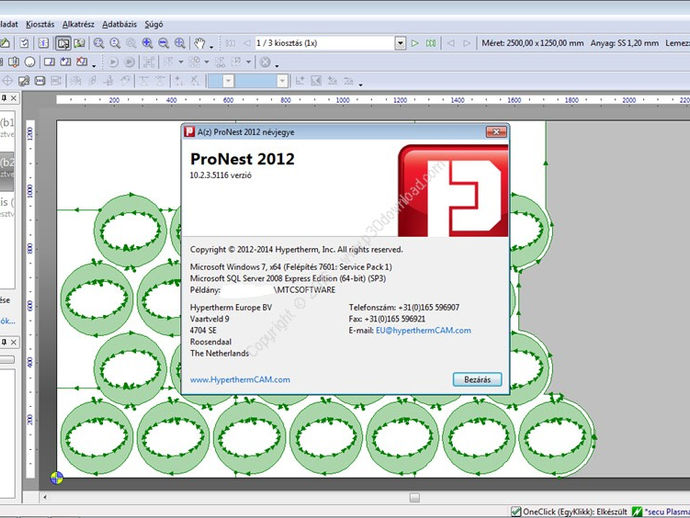Click the leftmost magnifier zoom icon
This screenshot has height=518, width=690.
pyautogui.click(x=99, y=43)
